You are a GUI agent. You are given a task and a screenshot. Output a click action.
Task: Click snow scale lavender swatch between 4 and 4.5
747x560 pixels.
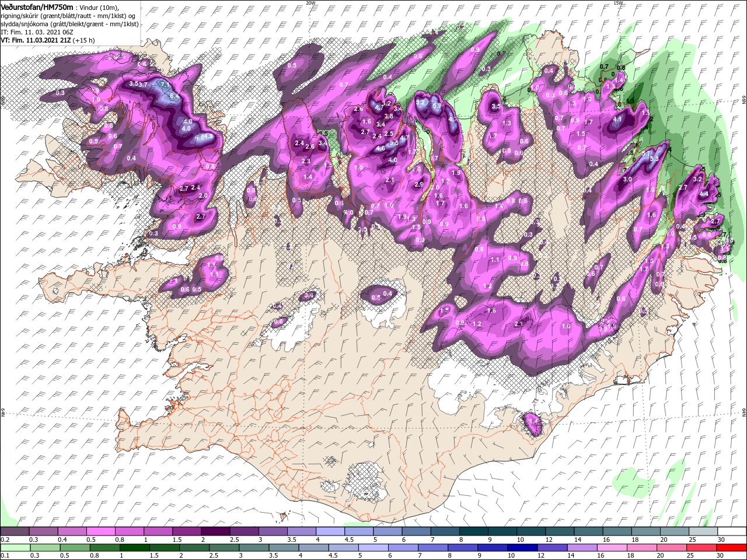[x=330, y=531]
